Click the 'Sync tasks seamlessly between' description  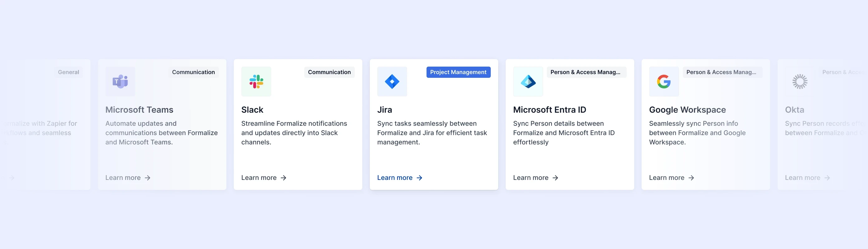432,133
